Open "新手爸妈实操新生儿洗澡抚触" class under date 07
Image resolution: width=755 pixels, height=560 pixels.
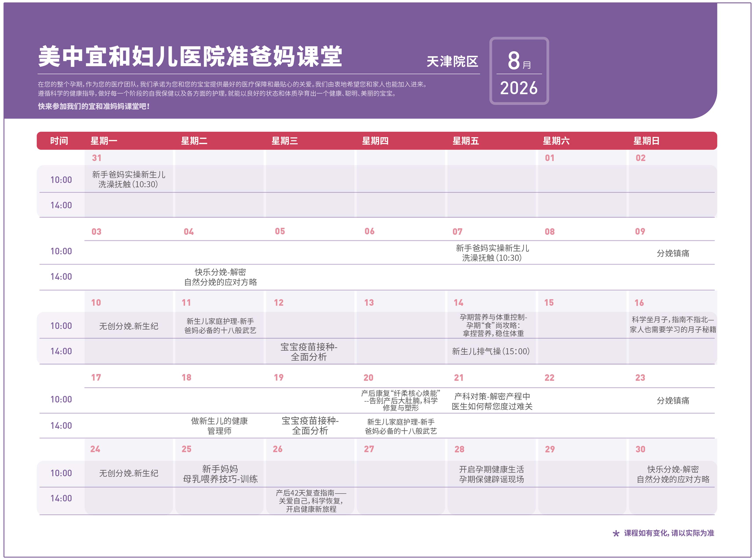[x=492, y=253]
